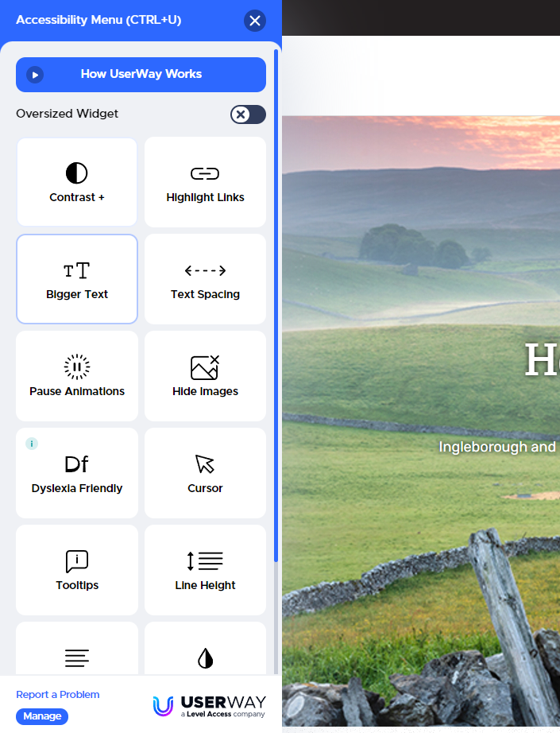Screen dimensions: 560x733
Task: Click Pause Animations tile
Action: [77, 376]
